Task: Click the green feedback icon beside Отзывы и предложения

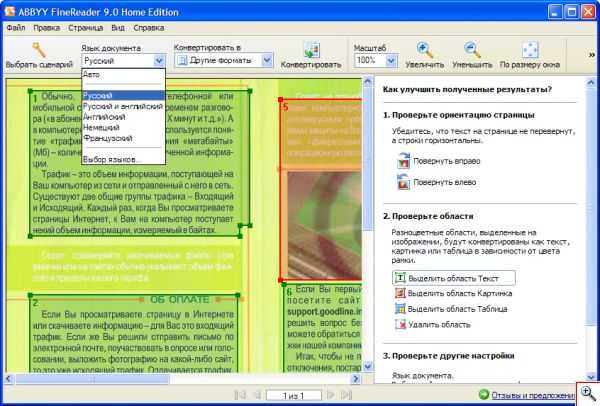Action: (x=484, y=394)
